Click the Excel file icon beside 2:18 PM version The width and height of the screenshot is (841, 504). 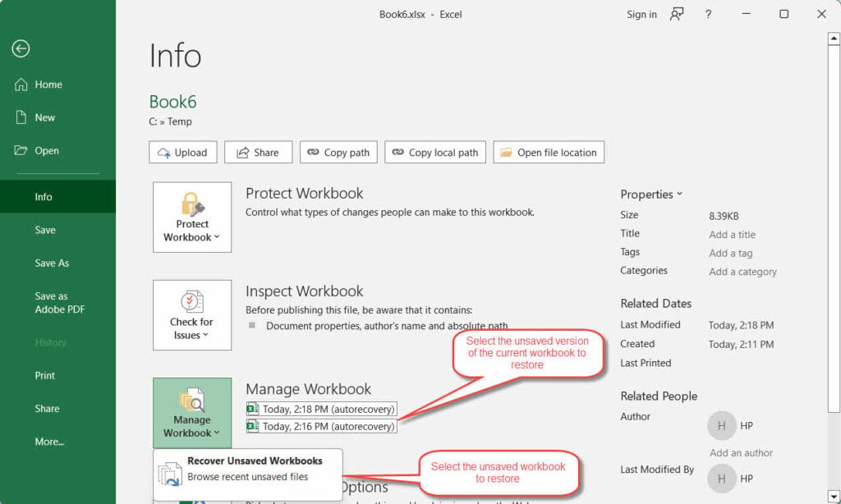(x=252, y=409)
